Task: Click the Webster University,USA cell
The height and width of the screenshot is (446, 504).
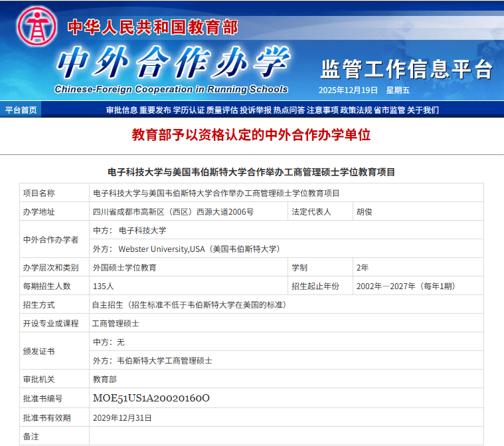Action: click(x=286, y=249)
